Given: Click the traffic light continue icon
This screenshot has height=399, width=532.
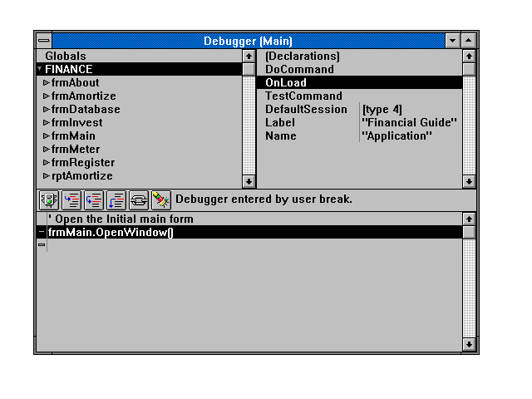Looking at the screenshot, I should tap(48, 199).
